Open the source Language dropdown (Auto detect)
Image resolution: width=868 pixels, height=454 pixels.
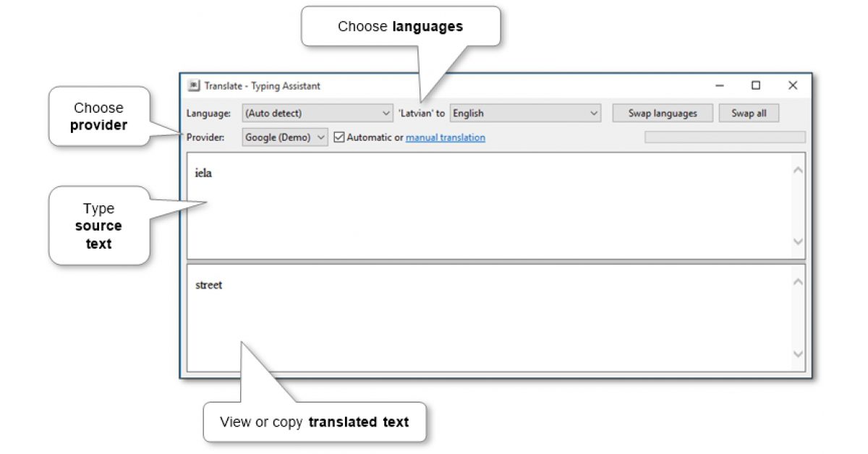click(318, 113)
